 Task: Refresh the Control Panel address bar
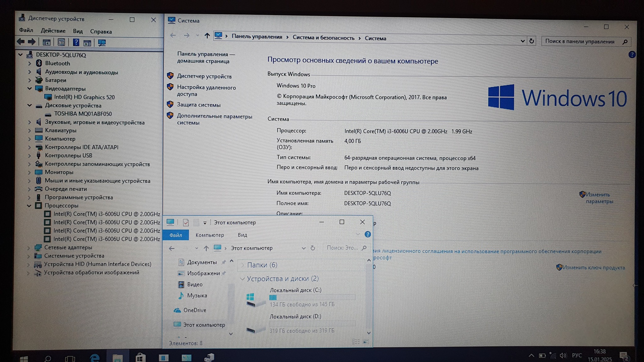click(x=531, y=41)
